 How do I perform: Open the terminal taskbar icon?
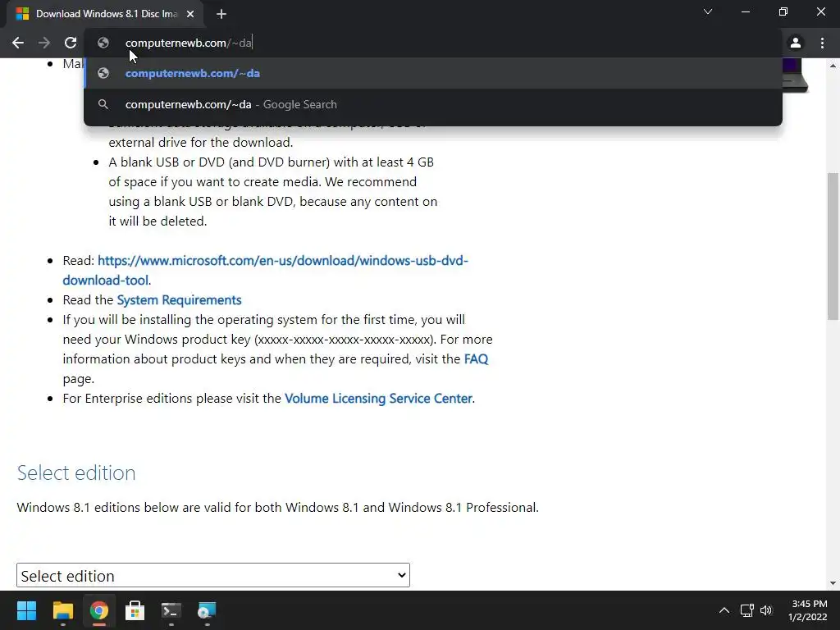pyautogui.click(x=171, y=610)
